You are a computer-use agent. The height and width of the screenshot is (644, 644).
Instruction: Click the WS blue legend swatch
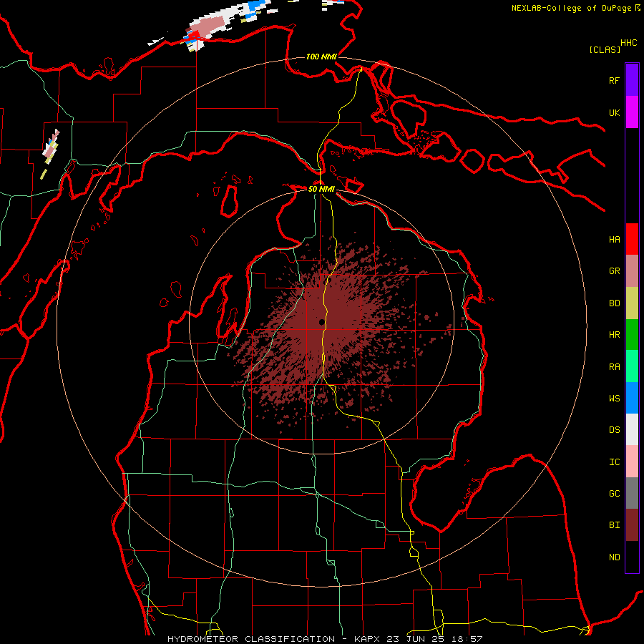632,398
